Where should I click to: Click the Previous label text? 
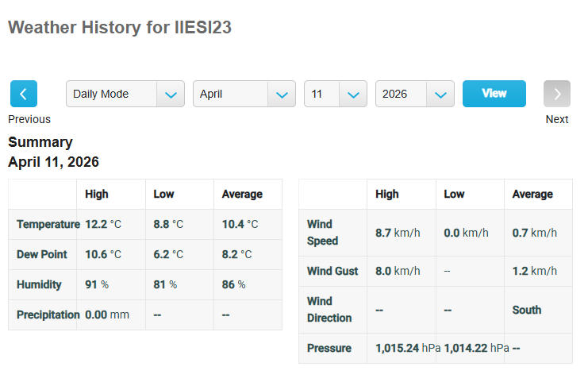click(29, 119)
